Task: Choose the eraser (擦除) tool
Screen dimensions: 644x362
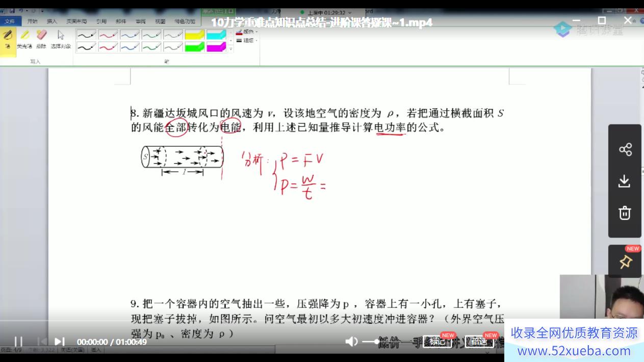Action: pos(41,39)
